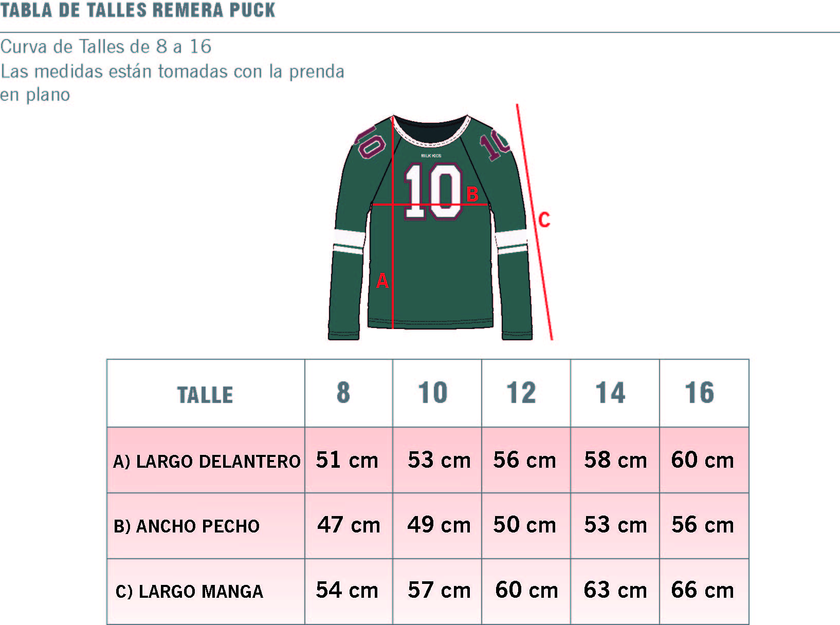Click the C) LARGO MANGA row label
Screen dimensions: 840x625
tap(189, 591)
